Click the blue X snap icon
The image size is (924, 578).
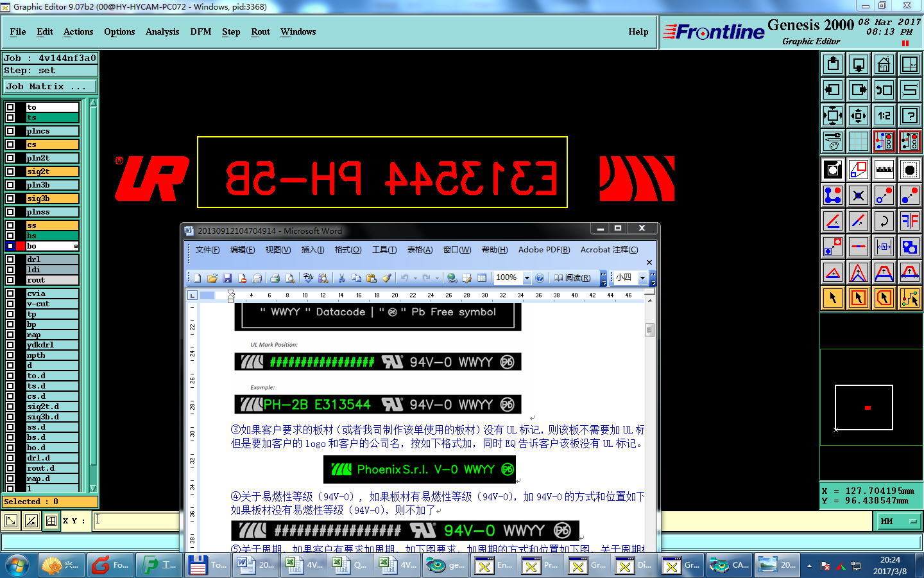tap(859, 195)
